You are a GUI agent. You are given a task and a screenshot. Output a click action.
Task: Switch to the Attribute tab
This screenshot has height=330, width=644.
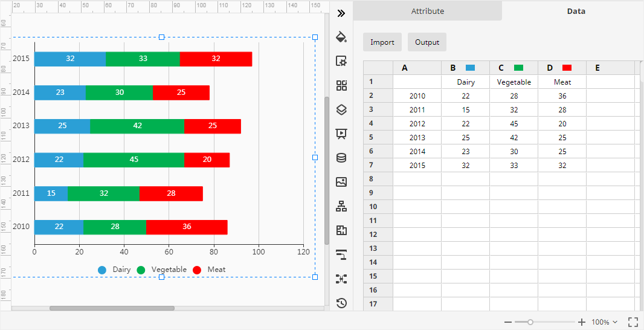pos(428,11)
